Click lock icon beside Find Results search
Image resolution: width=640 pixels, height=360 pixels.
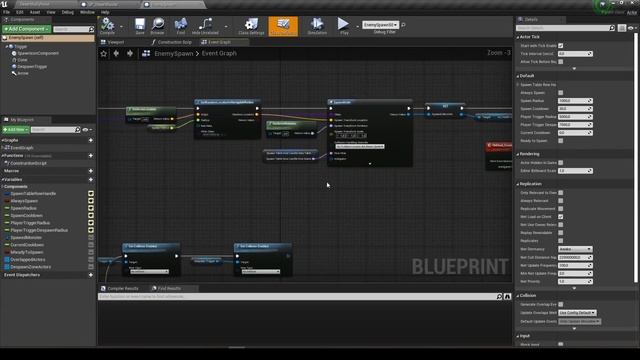pos(507,297)
